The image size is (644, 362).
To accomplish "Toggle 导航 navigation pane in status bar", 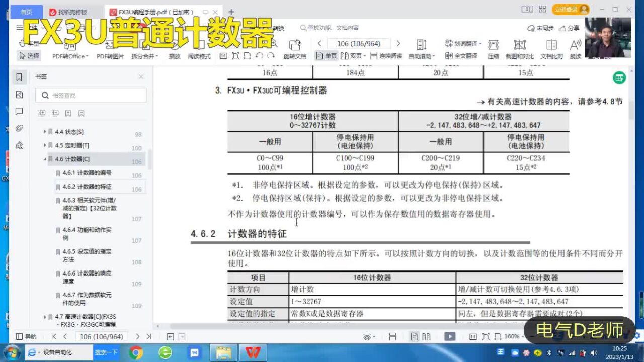I will (x=26, y=337).
